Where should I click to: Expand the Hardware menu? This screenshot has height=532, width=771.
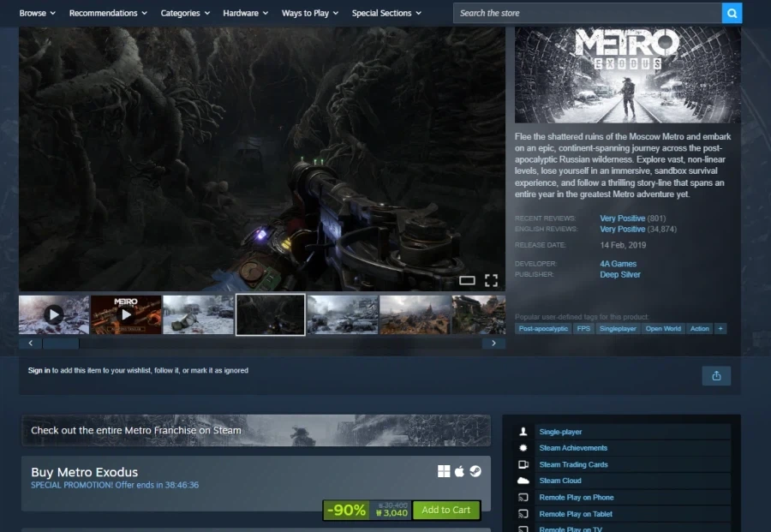(x=245, y=13)
